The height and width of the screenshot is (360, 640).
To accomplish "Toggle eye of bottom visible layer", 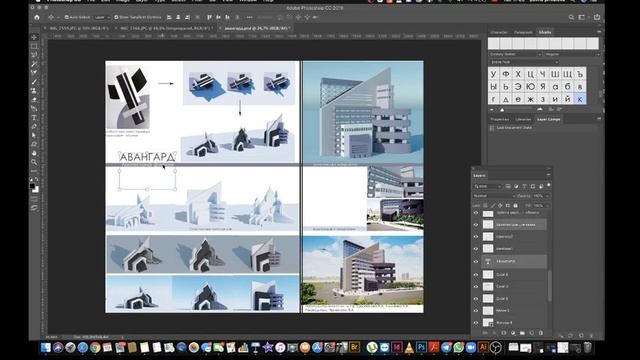I will point(476,322).
